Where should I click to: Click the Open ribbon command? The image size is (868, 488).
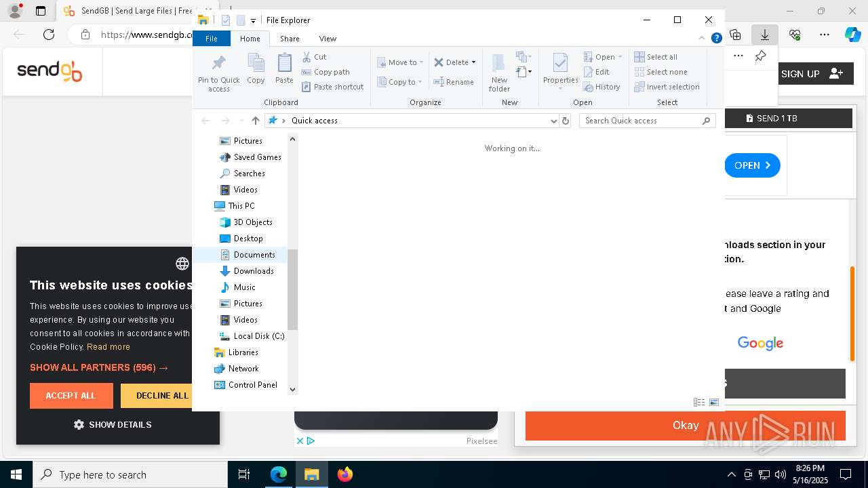[602, 57]
